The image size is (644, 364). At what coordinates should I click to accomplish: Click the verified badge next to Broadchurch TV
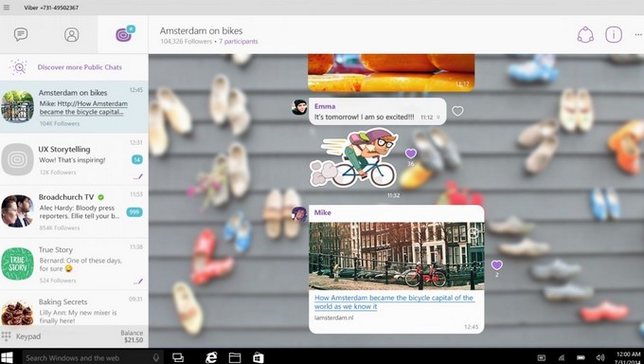101,197
